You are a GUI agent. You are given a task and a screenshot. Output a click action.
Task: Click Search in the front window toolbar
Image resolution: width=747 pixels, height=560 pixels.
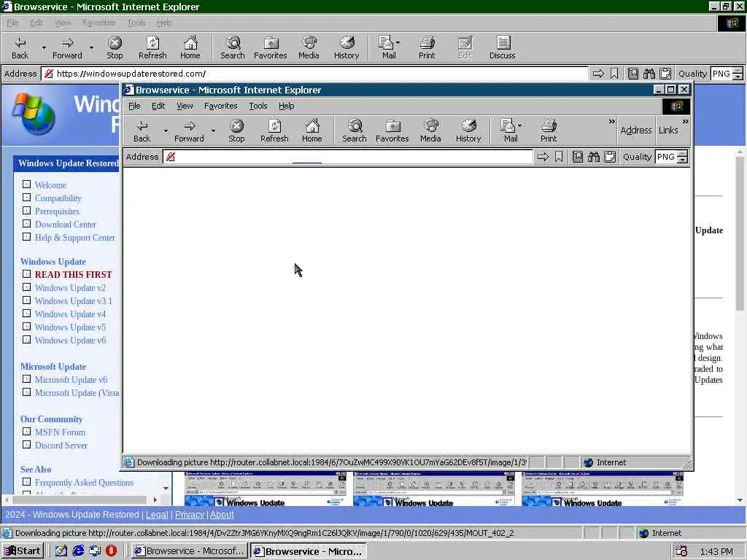(x=355, y=131)
